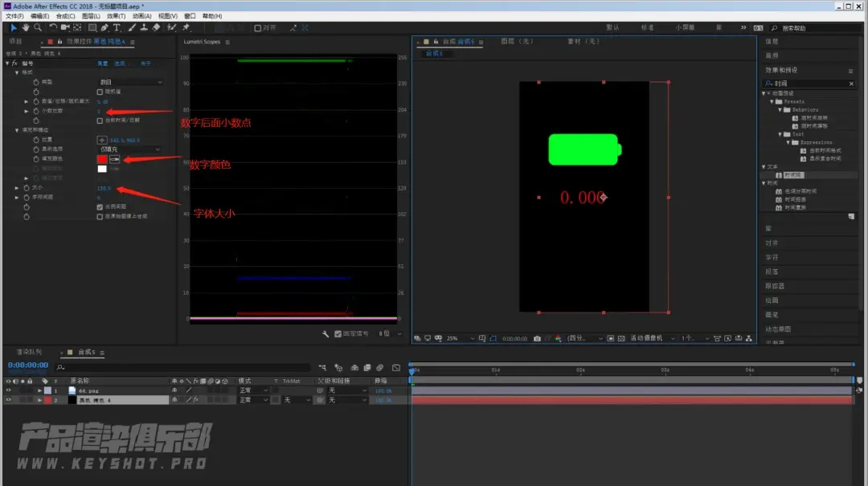Enable the 随机值 checkbox
This screenshot has height=486, width=868.
[100, 92]
